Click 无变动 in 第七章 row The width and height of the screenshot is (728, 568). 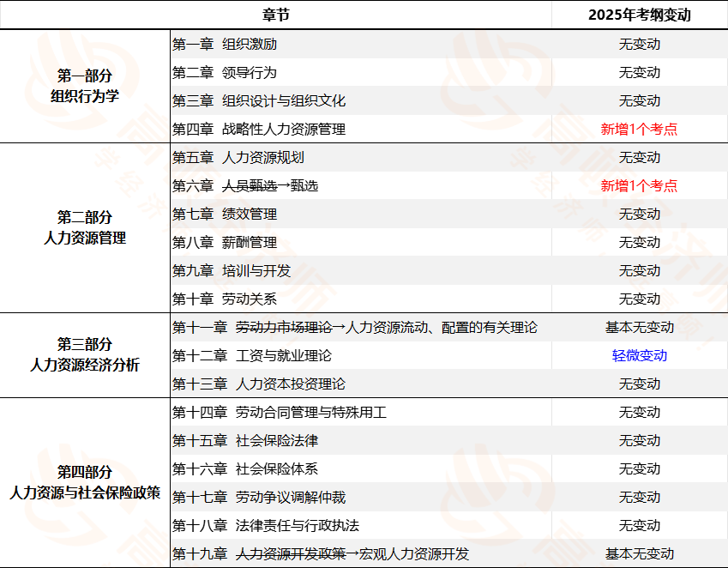[640, 215]
